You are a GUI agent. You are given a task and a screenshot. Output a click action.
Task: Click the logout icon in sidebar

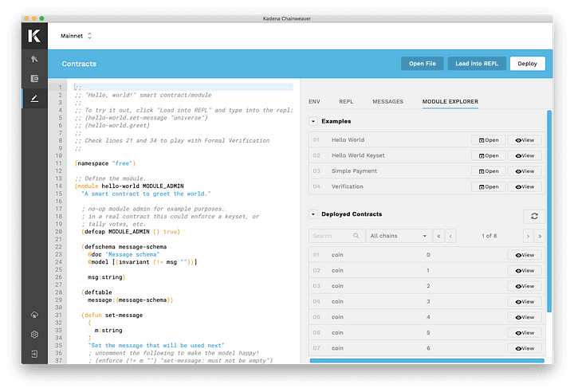(x=34, y=354)
